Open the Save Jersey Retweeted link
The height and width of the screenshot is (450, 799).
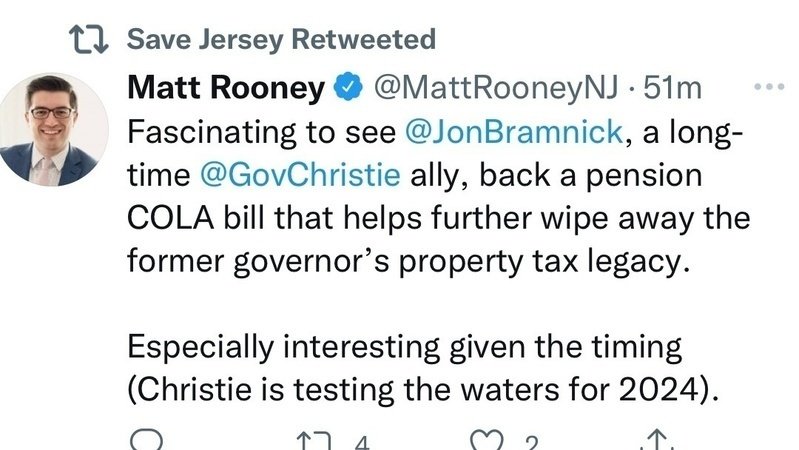(282, 40)
